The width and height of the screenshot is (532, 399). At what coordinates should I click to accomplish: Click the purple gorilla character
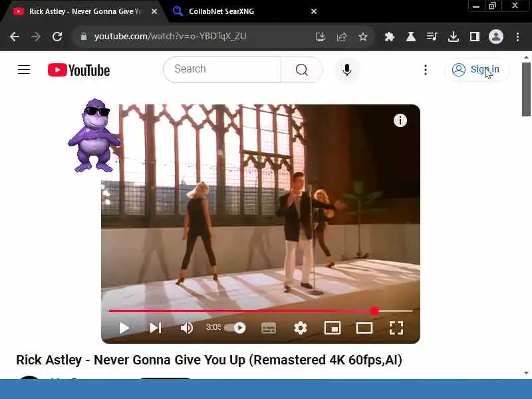[94, 136]
